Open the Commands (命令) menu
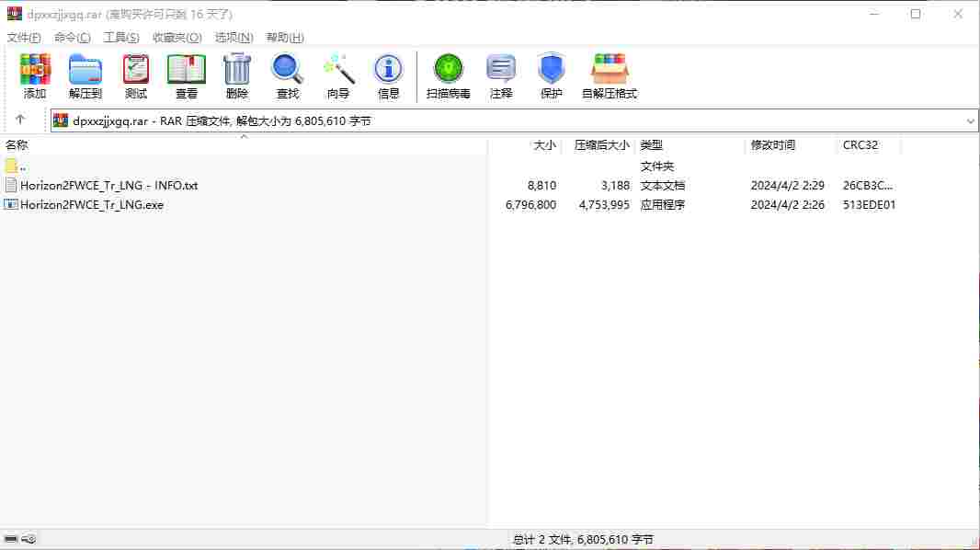 pyautogui.click(x=73, y=38)
